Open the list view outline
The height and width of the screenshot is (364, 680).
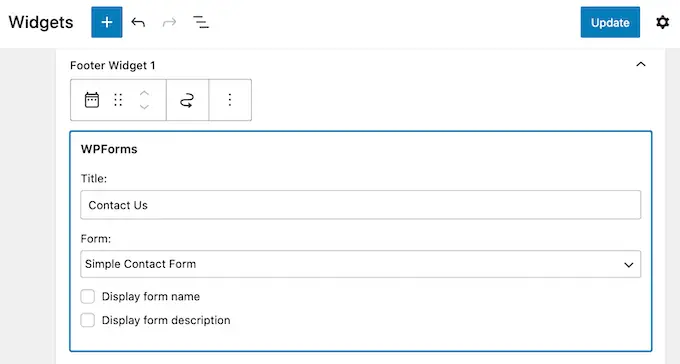201,22
